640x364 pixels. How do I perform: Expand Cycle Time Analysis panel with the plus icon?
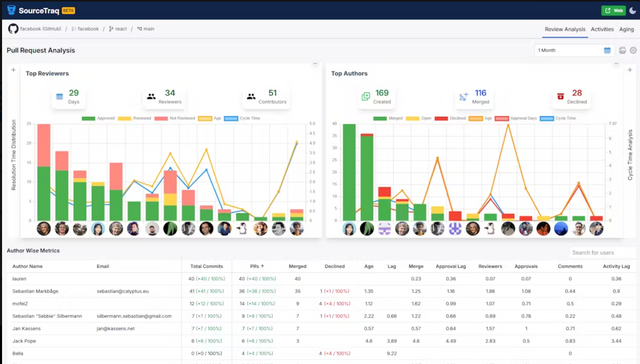pyautogui.click(x=630, y=70)
